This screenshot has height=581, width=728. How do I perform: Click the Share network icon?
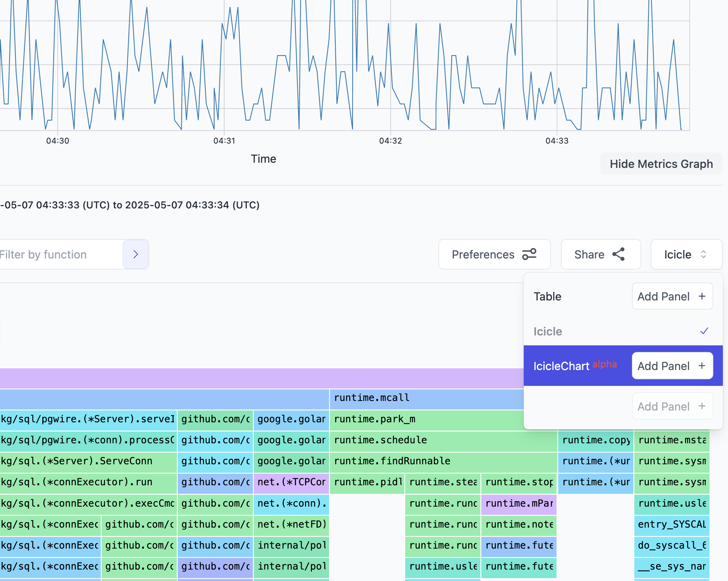point(618,254)
